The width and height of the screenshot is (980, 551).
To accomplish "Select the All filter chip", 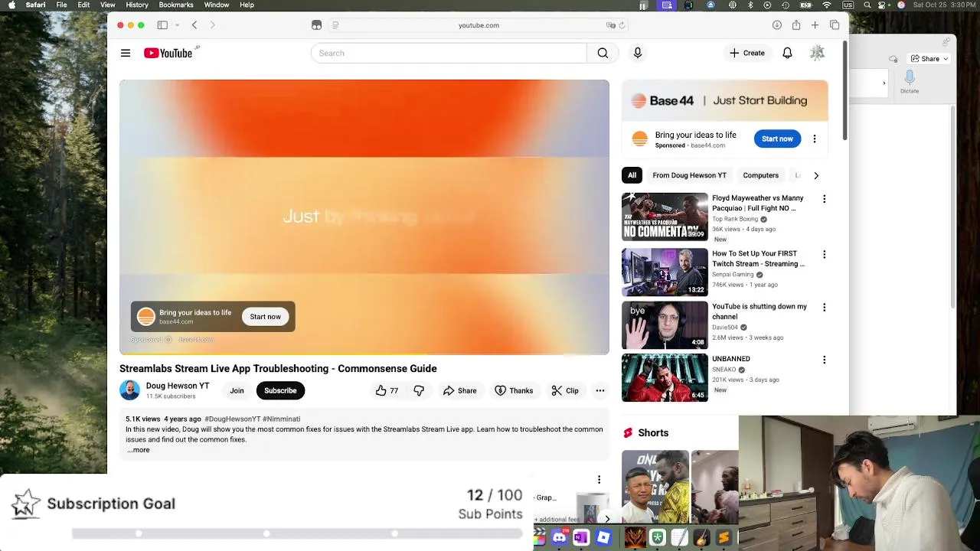I will click(632, 175).
